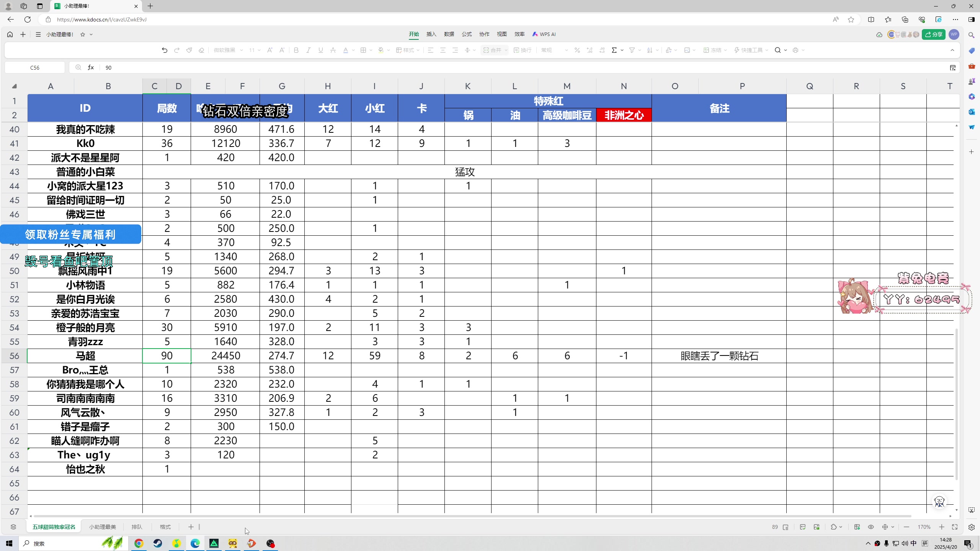Select all cells with corner triangle
This screenshot has height=551, width=980.
pos(14,86)
